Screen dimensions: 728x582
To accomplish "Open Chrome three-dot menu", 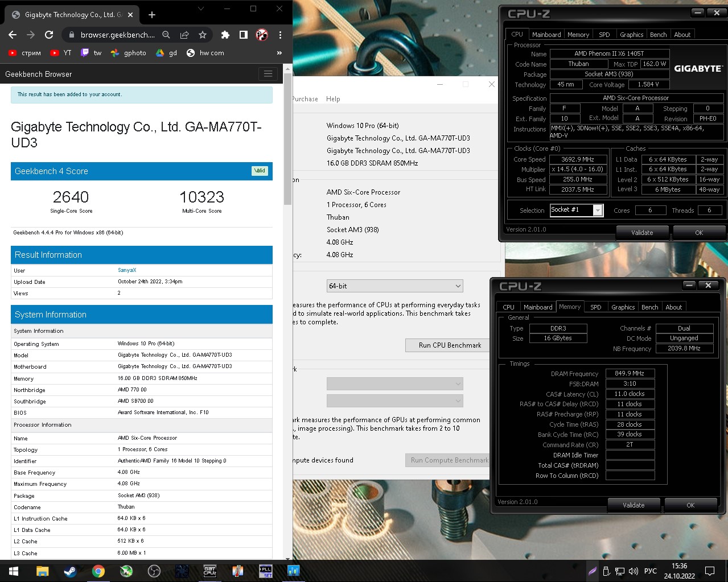I will [x=280, y=35].
